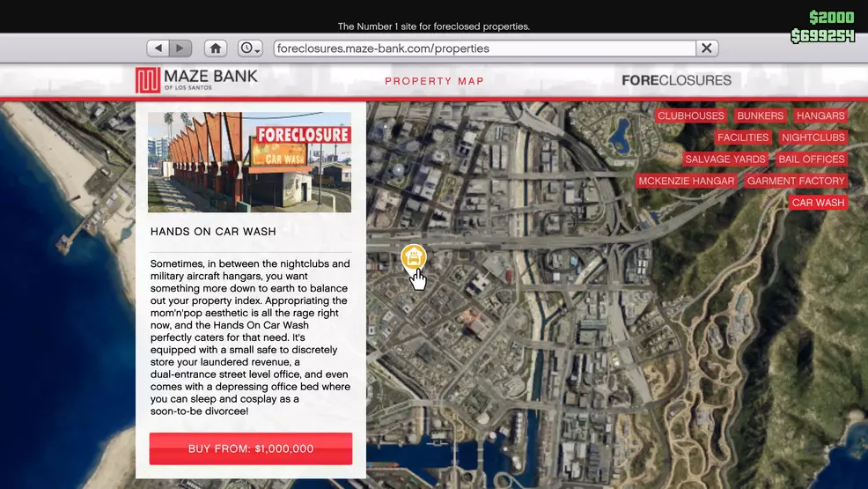
Task: Filter map by Salvage Yards
Action: pyautogui.click(x=725, y=159)
